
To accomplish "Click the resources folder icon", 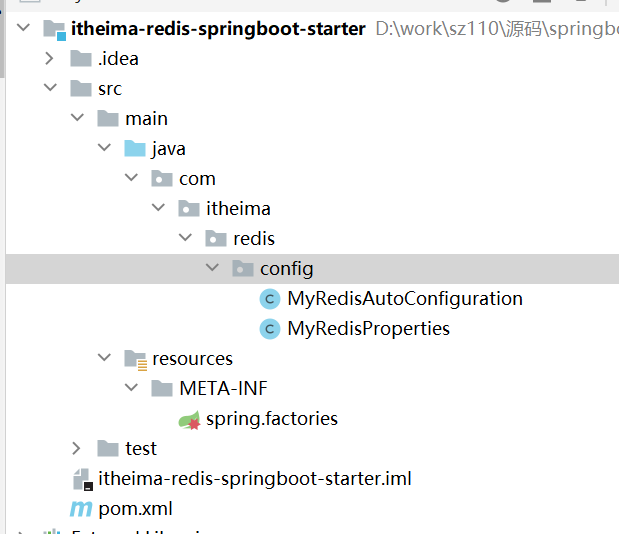I will click(135, 359).
